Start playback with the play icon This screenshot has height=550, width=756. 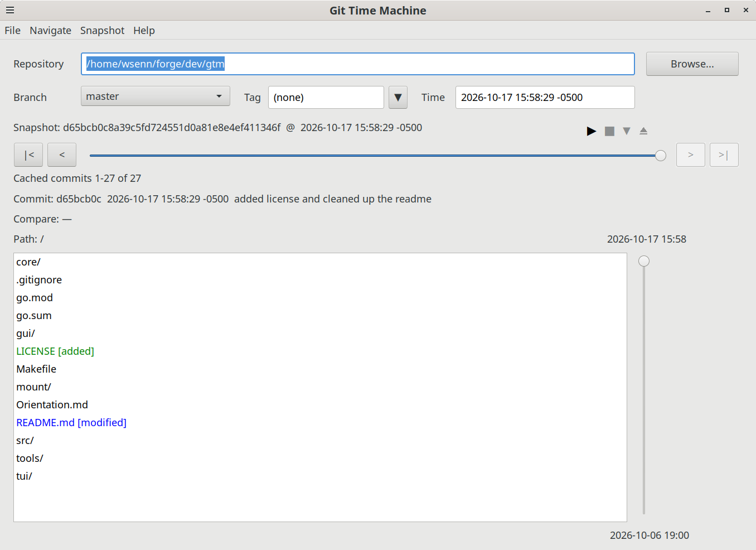tap(592, 131)
